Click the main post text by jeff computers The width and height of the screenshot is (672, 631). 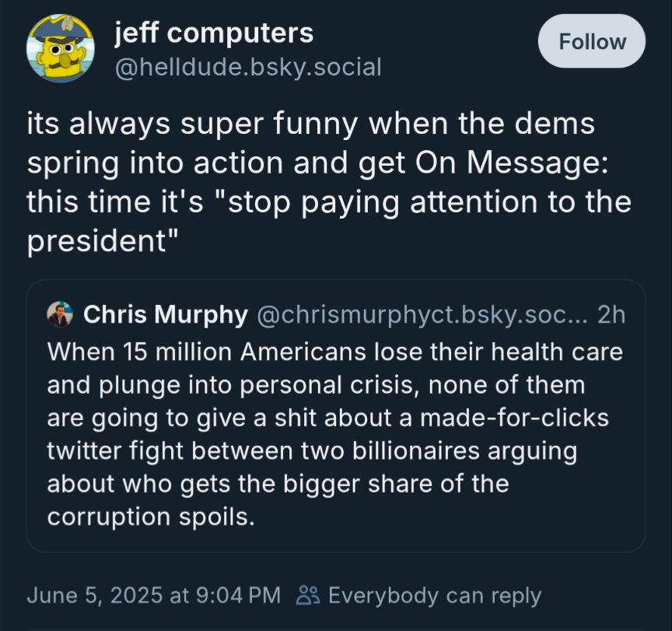(x=327, y=181)
